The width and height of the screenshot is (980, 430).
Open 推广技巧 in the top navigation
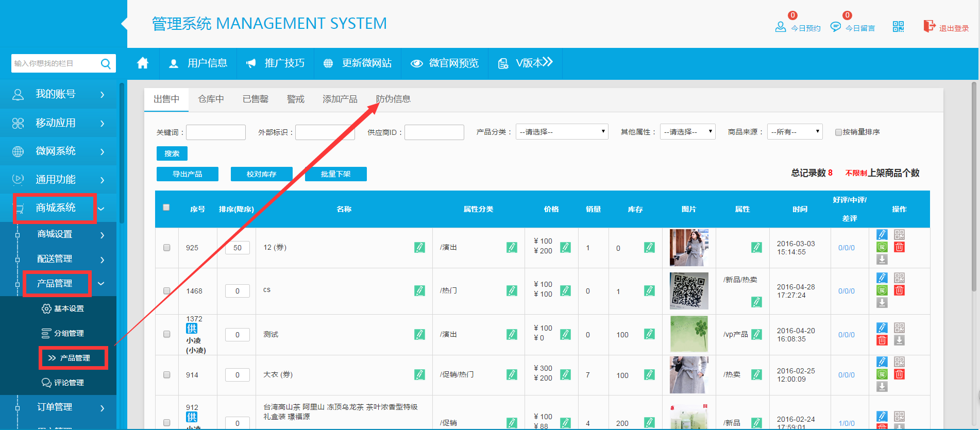point(276,63)
